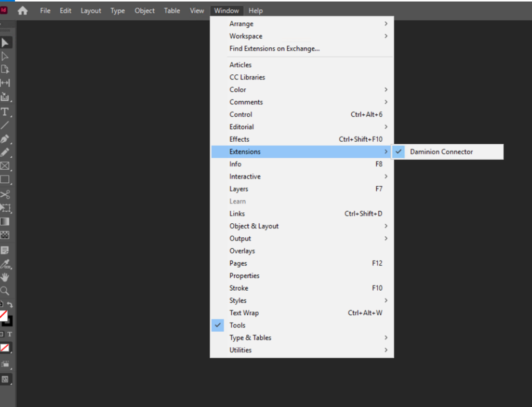The height and width of the screenshot is (407, 532).
Task: Select the Eyedropper tool
Action: click(x=5, y=264)
